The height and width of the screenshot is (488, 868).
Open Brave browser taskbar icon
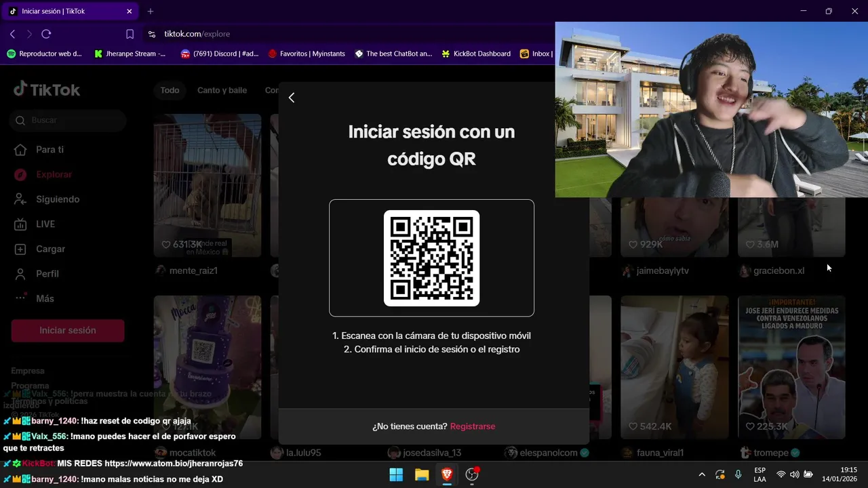(x=447, y=474)
